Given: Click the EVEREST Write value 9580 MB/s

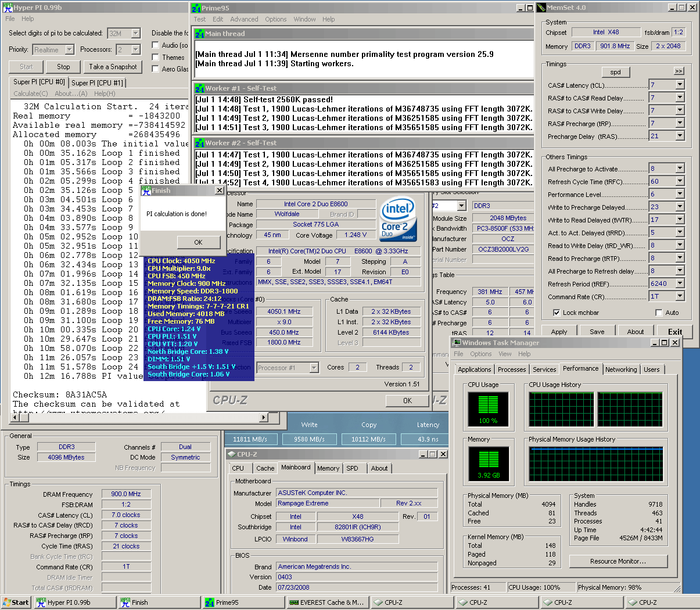Looking at the screenshot, I should (309, 439).
